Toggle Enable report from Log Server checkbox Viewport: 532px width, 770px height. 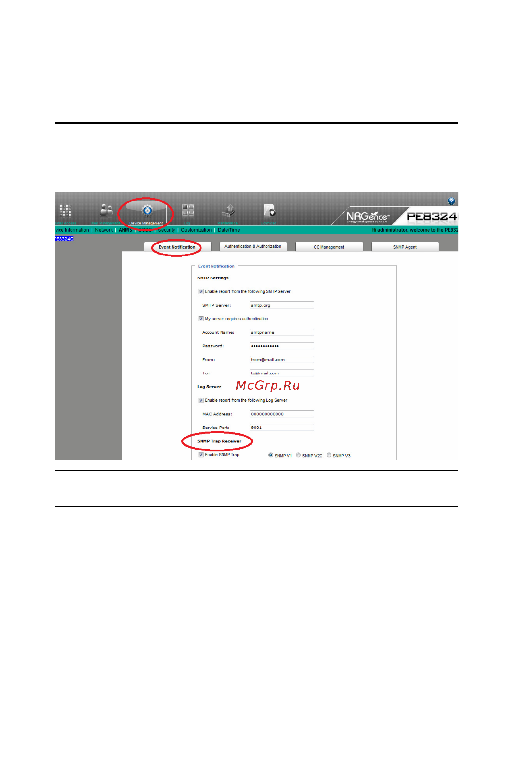tap(201, 401)
